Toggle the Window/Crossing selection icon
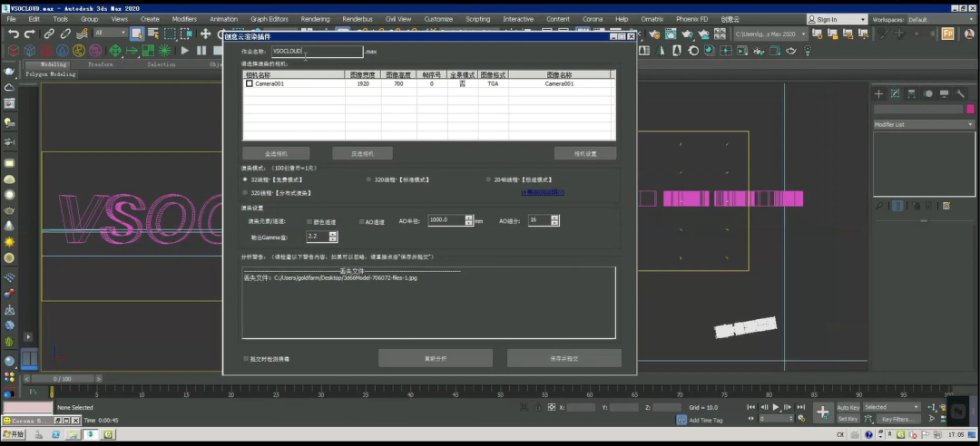This screenshot has height=446, width=980. 186,34
